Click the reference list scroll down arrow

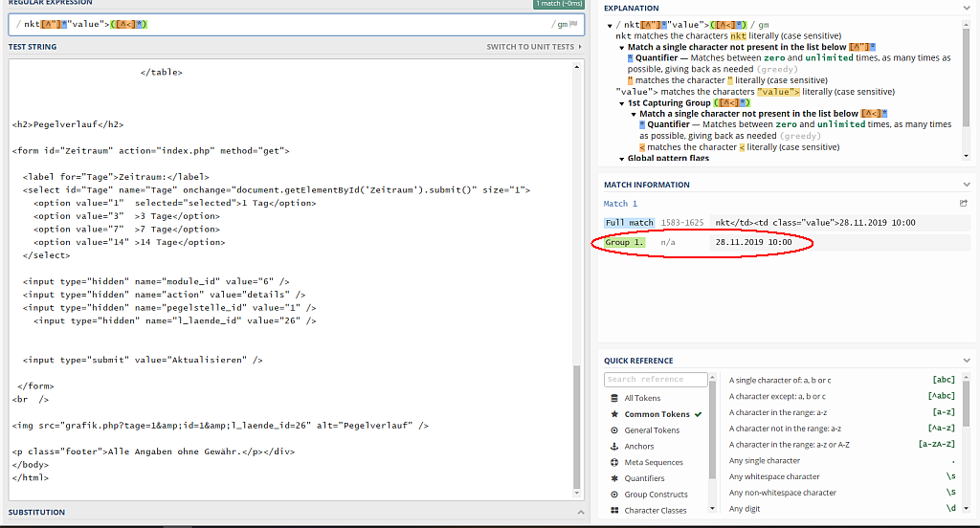(x=967, y=509)
